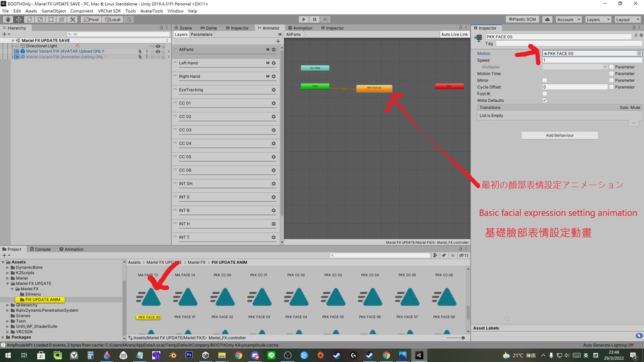Select the PKK FACE 00 state node
The width and height of the screenshot is (644, 362).
tap(374, 88)
